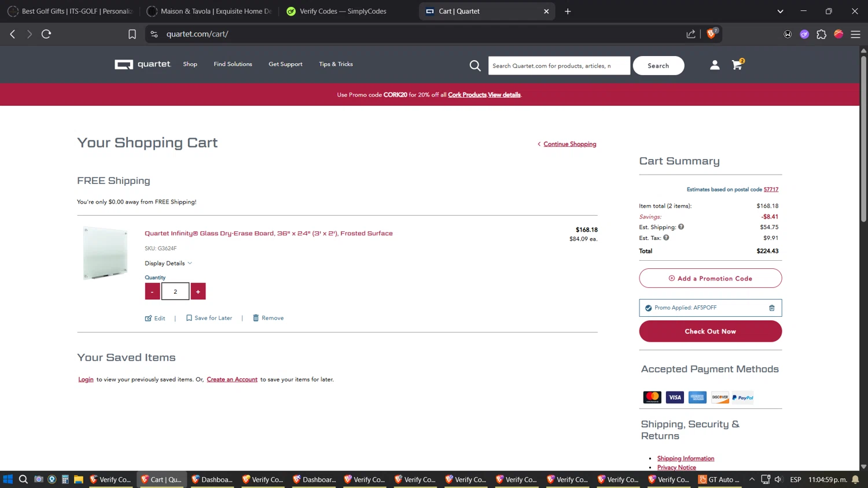Click the quantity input field
Image resolution: width=868 pixels, height=488 pixels.
pos(175,291)
